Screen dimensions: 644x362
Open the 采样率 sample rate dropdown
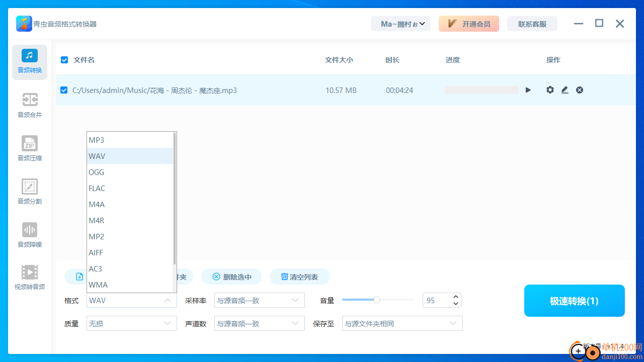point(259,300)
